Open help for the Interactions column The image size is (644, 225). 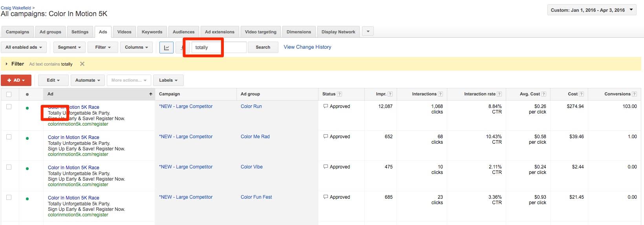click(440, 94)
